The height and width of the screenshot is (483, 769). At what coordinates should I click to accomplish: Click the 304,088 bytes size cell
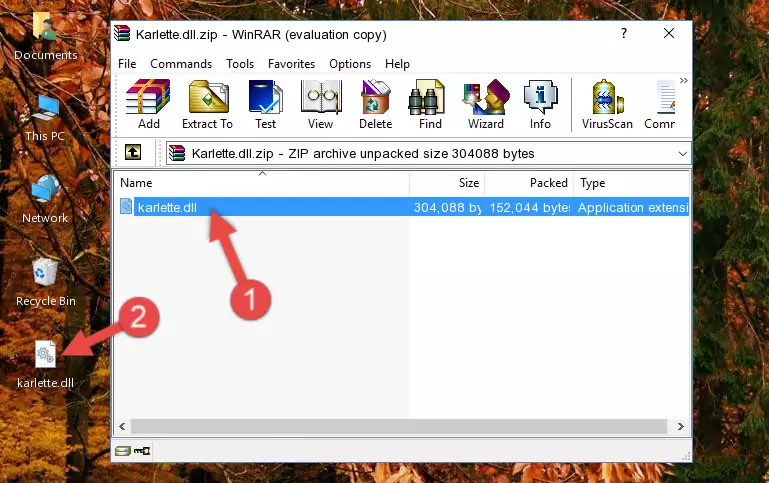(x=447, y=207)
